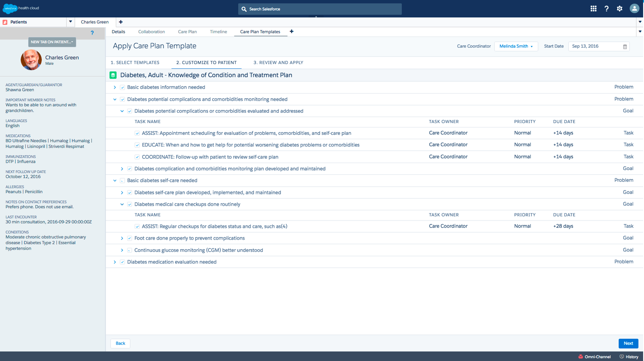This screenshot has width=644, height=361.
Task: Click the sidebar help question mark icon
Action: click(x=92, y=33)
